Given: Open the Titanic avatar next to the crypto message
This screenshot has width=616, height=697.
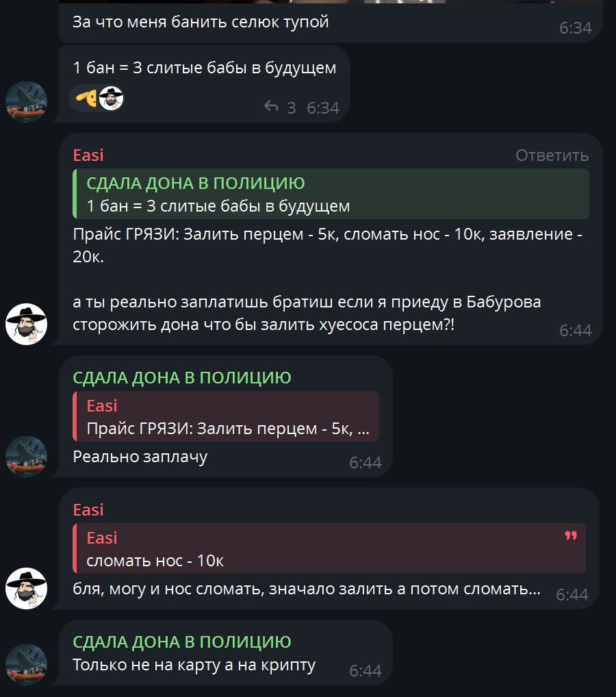Looking at the screenshot, I should tap(26, 665).
